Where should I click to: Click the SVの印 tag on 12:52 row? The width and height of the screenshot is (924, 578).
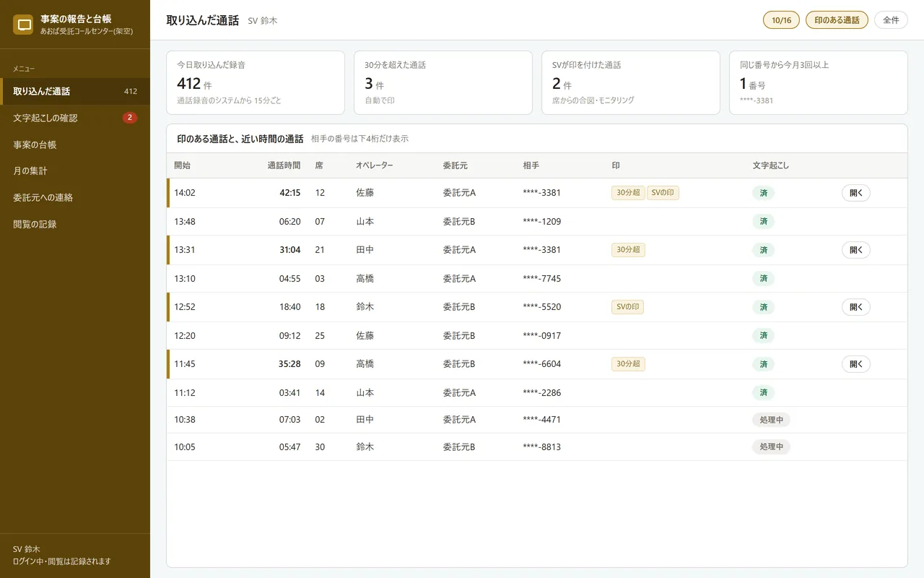pyautogui.click(x=627, y=307)
